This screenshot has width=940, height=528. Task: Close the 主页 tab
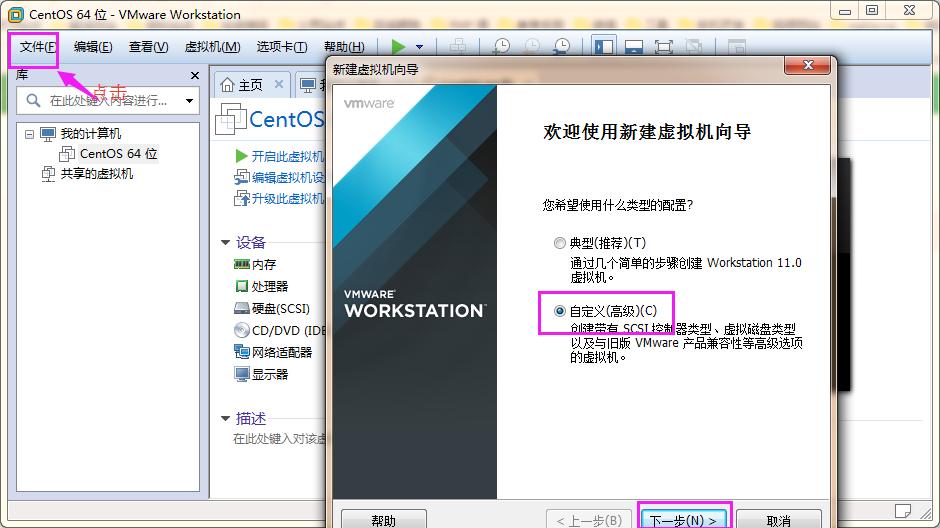click(x=279, y=85)
